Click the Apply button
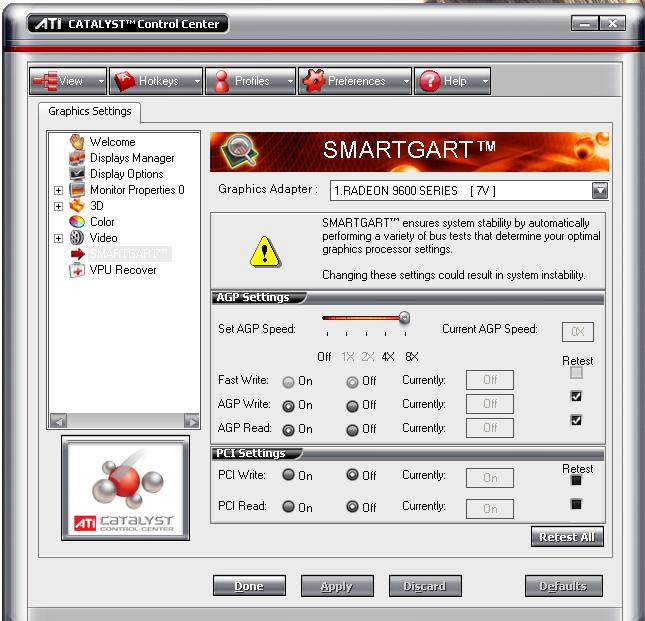The height and width of the screenshot is (621, 645). [x=337, y=586]
